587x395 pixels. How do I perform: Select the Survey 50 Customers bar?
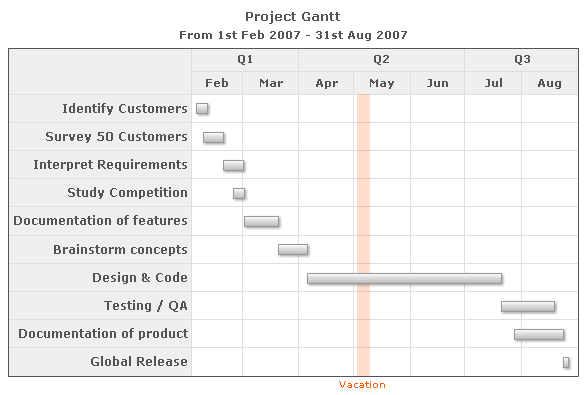pyautogui.click(x=214, y=137)
